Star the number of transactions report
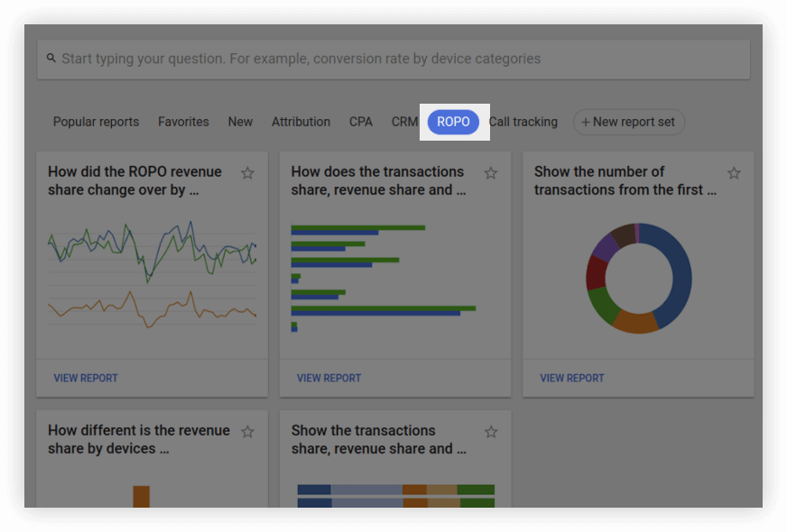The height and width of the screenshot is (532, 787). [734, 173]
